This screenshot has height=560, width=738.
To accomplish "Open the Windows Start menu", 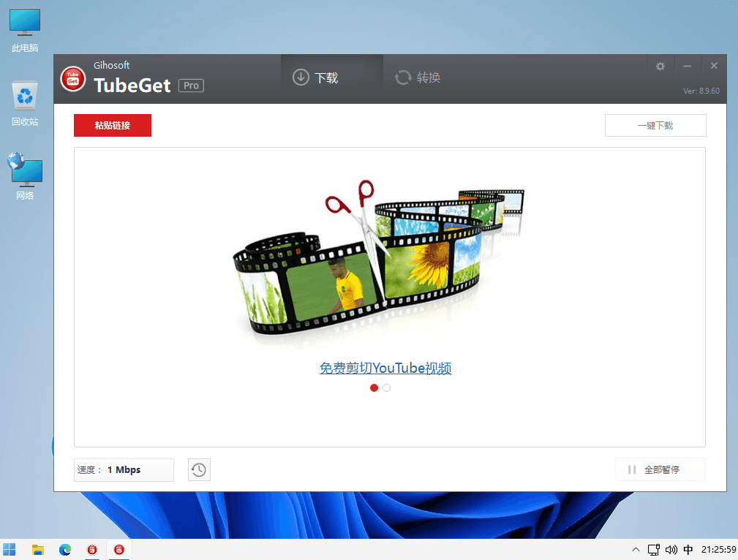I will pos(9,550).
